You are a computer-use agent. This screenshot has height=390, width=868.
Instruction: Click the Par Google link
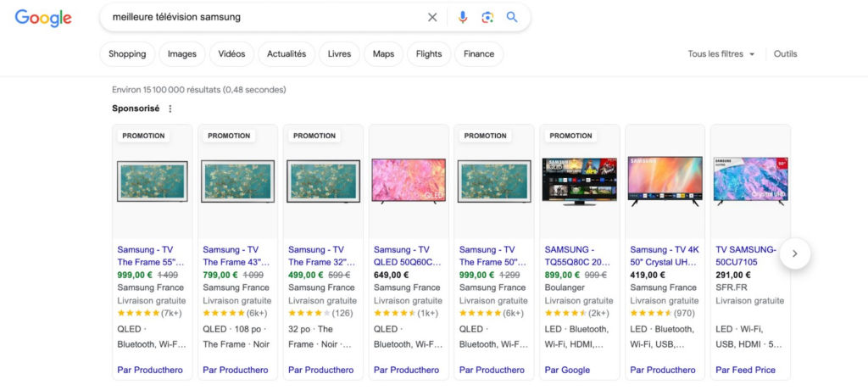click(x=567, y=370)
